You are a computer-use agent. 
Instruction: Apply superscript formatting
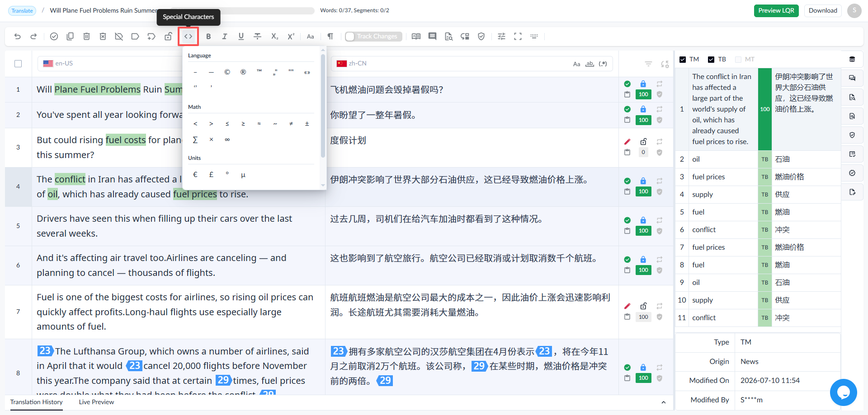tap(291, 37)
